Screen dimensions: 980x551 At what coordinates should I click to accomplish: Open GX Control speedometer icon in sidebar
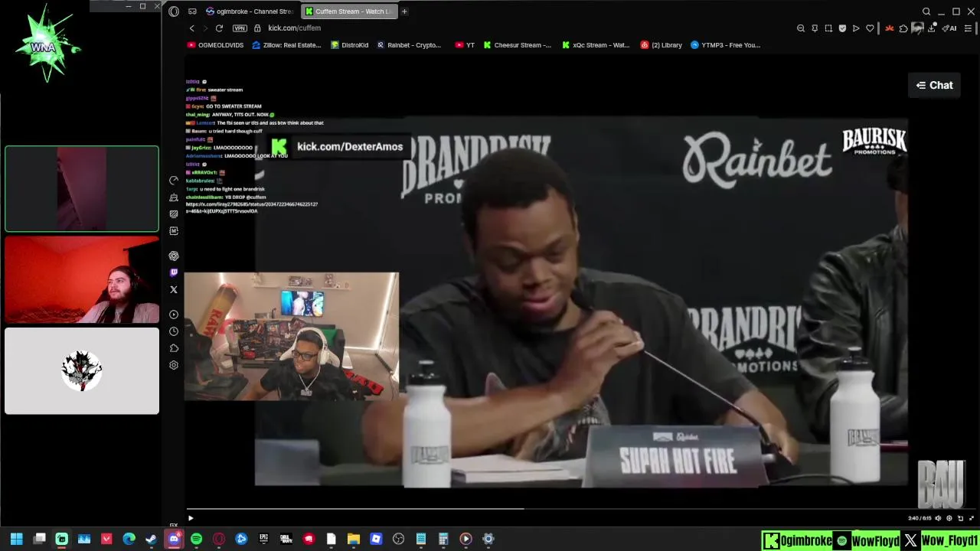pyautogui.click(x=174, y=180)
